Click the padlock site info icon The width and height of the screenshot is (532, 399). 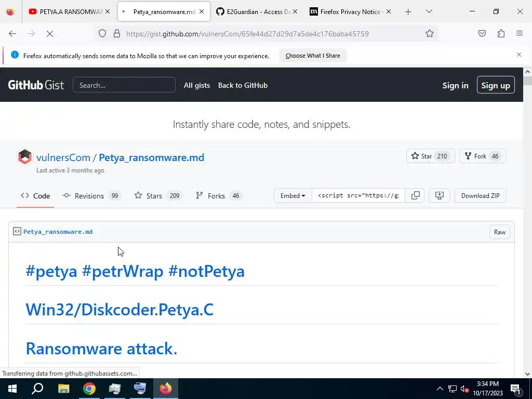pyautogui.click(x=117, y=34)
